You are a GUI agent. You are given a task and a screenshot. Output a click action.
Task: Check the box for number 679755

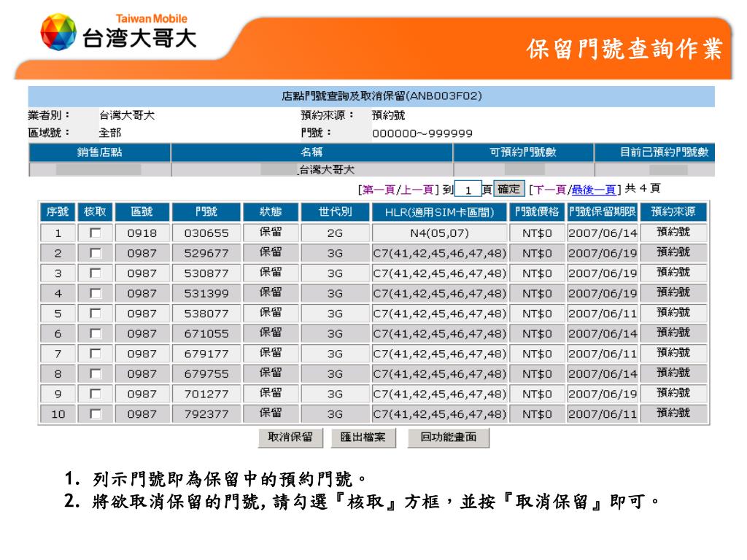click(x=96, y=374)
